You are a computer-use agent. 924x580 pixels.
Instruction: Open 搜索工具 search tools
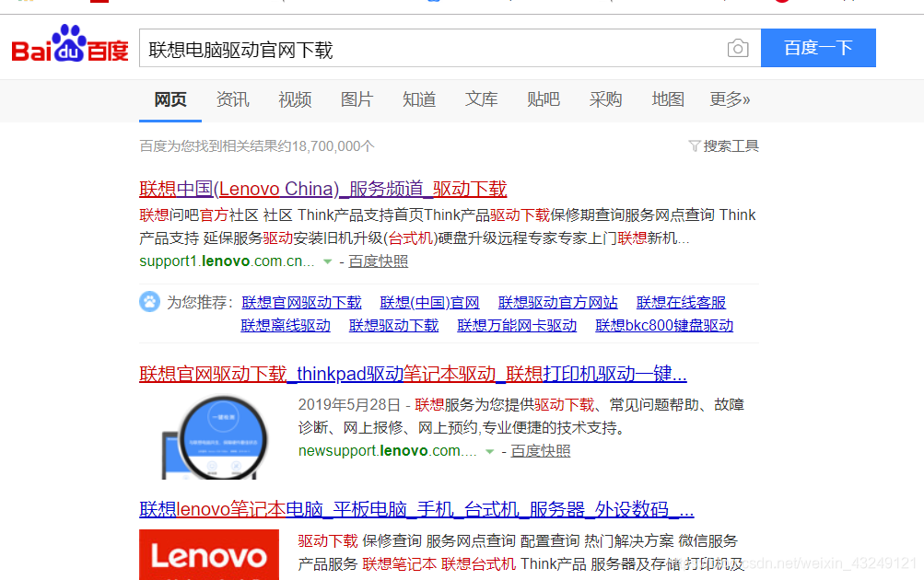[x=731, y=146]
